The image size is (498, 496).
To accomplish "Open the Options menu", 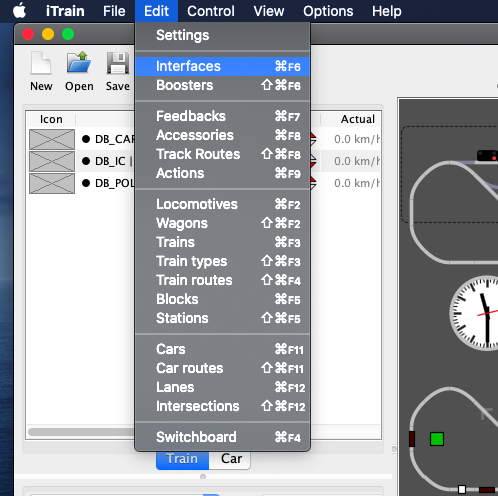I will click(x=328, y=11).
